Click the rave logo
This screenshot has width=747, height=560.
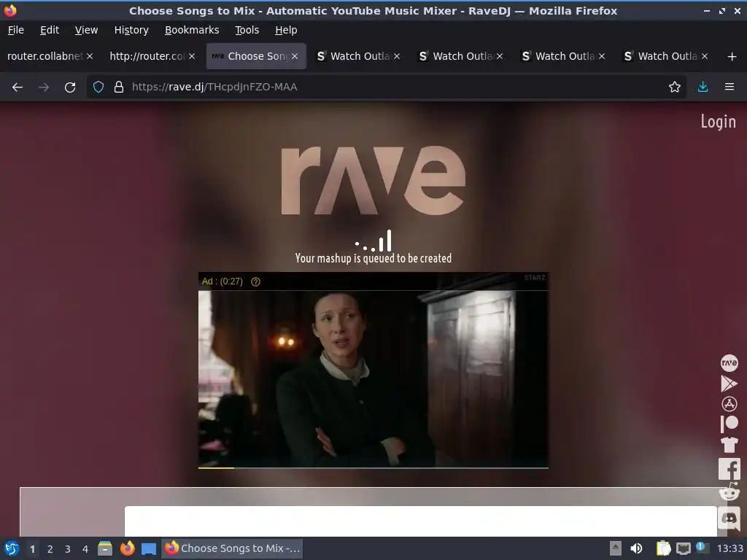pos(373,181)
